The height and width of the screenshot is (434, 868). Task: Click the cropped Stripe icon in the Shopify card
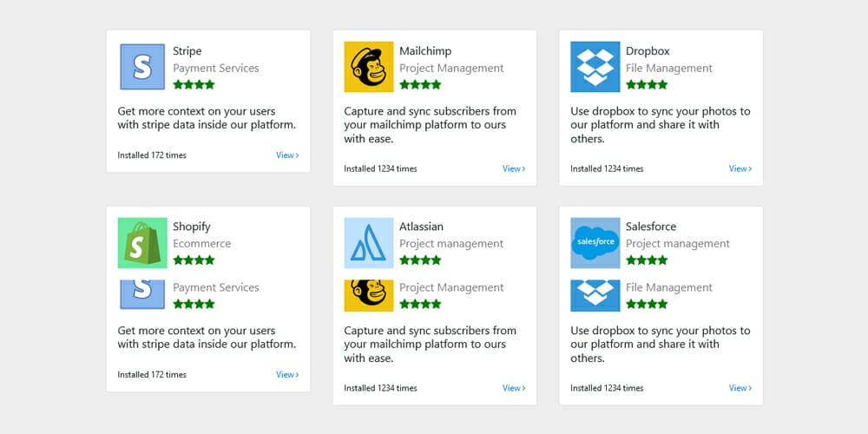click(142, 294)
